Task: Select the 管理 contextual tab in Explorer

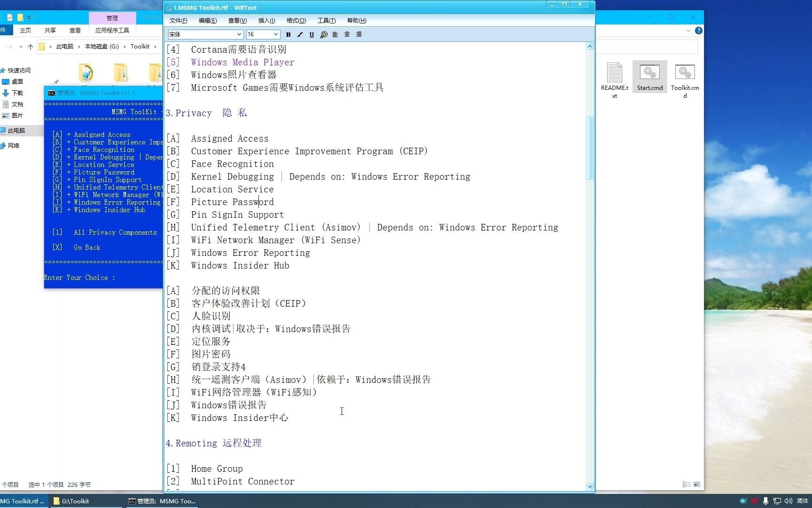Action: (x=112, y=18)
